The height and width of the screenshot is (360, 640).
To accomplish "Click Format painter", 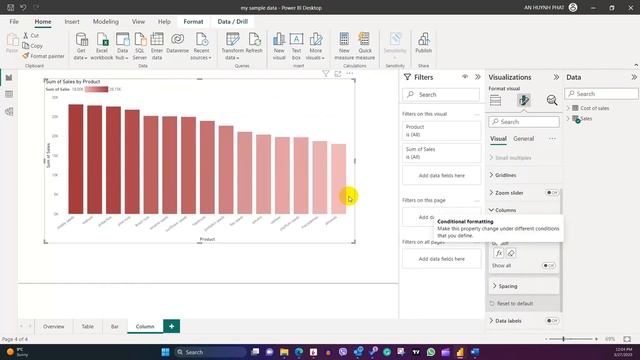I will [43, 56].
